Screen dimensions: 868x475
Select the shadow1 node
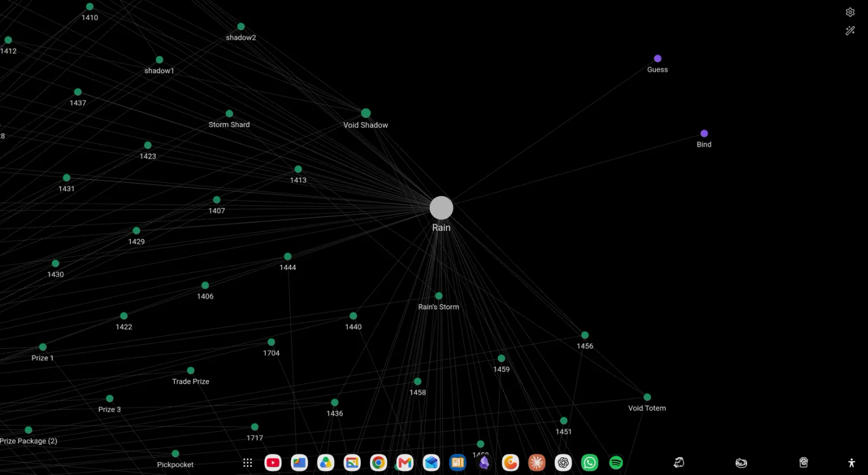click(159, 60)
